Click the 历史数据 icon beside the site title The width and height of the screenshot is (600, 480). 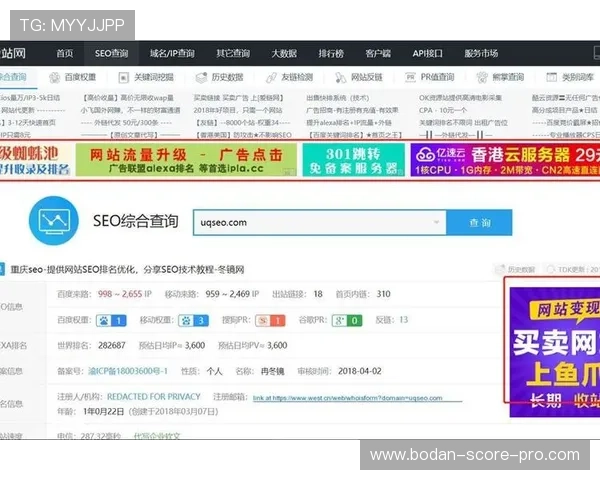(500, 269)
